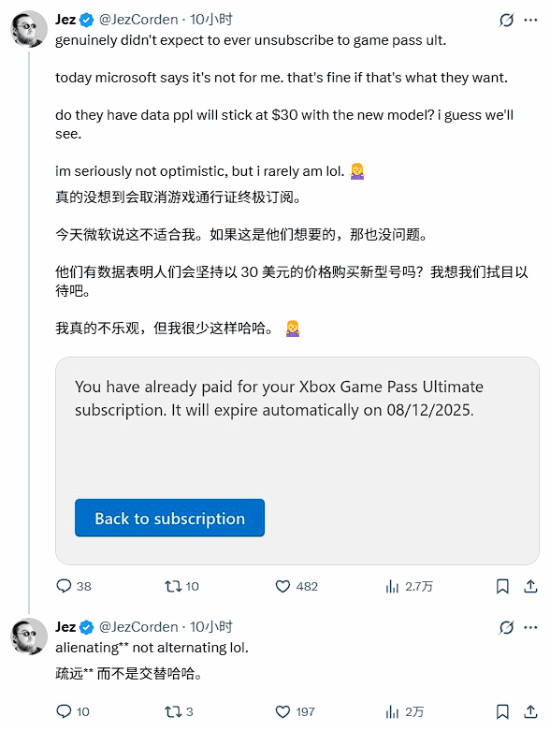Viewport: 550px width, 731px height.
Task: Like the second tweet with 197 likes
Action: [295, 711]
